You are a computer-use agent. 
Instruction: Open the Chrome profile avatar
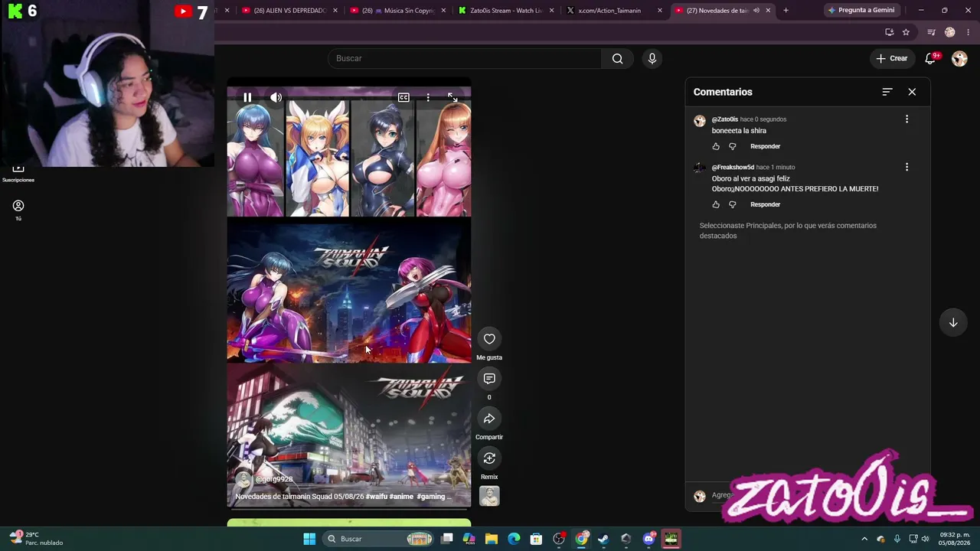pyautogui.click(x=950, y=32)
